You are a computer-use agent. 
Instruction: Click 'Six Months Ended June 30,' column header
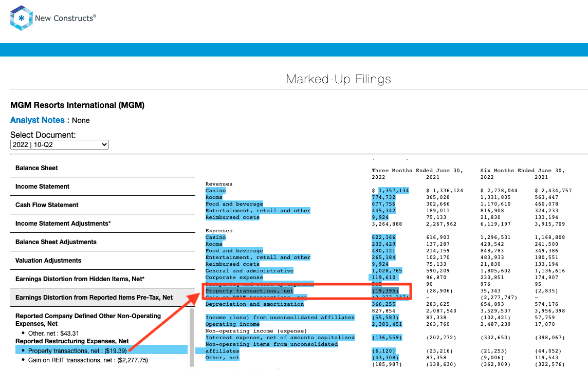pyautogui.click(x=522, y=171)
